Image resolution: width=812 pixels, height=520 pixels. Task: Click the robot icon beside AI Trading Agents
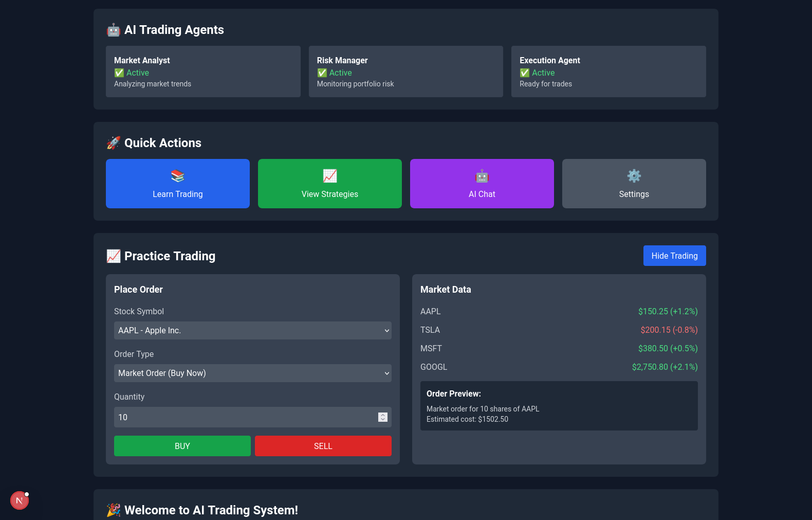(114, 30)
